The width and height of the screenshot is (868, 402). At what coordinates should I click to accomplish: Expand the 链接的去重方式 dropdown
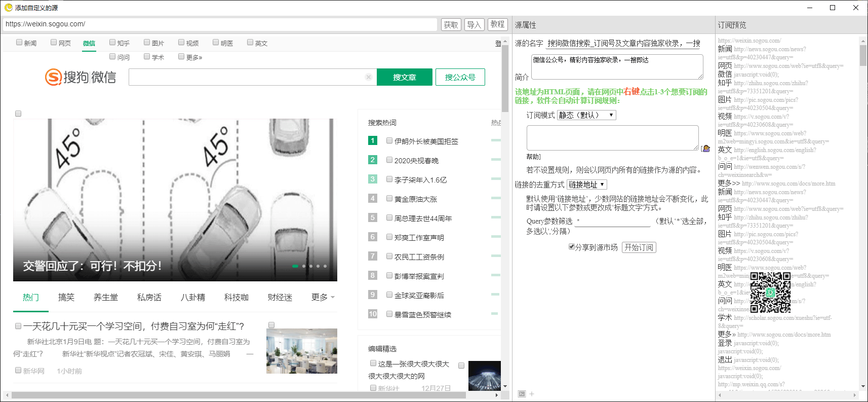(586, 185)
